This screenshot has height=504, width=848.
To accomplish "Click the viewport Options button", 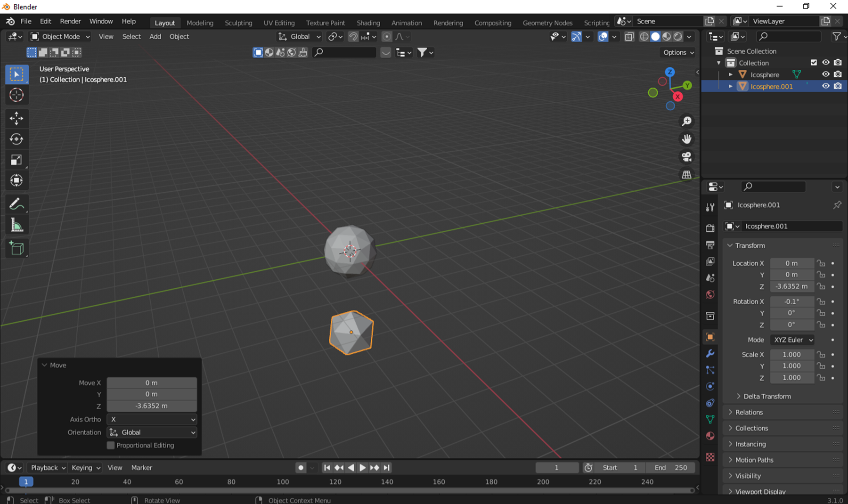I will 678,52.
